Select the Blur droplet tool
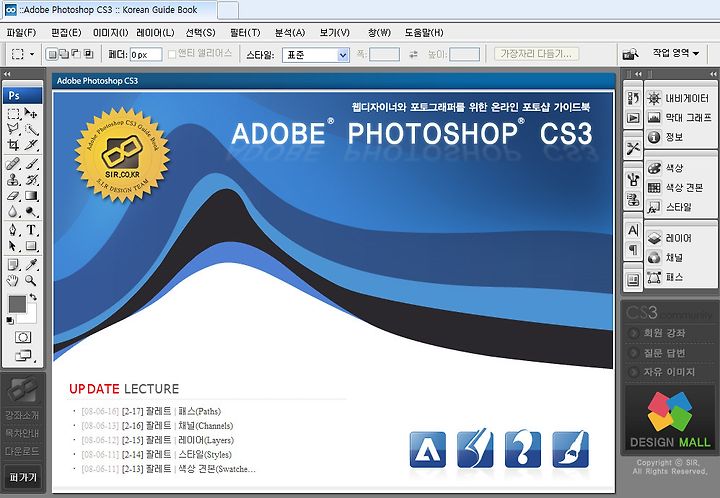The image size is (720, 498). point(14,212)
